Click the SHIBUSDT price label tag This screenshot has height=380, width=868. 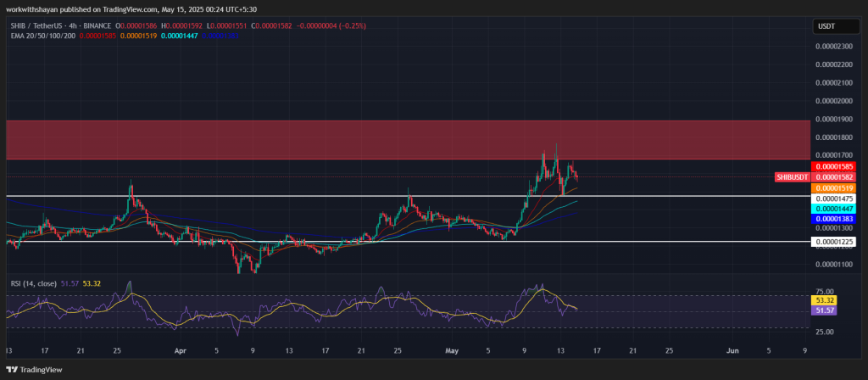click(x=791, y=177)
